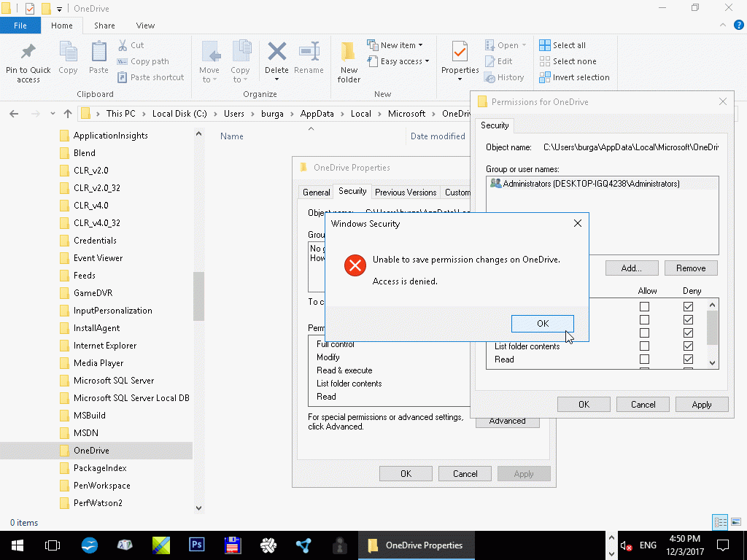Expand the Quick Access Toolbar customize arrow
747x560 pixels.
coord(59,9)
